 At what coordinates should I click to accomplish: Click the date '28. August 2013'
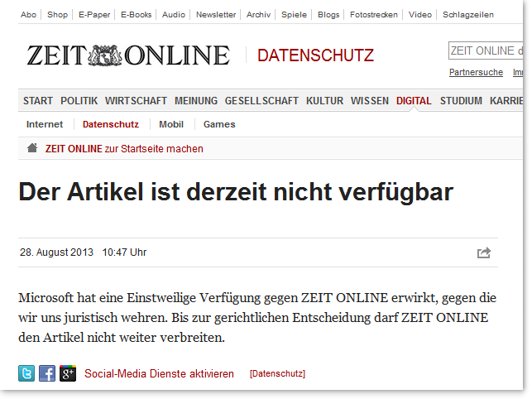tap(56, 252)
